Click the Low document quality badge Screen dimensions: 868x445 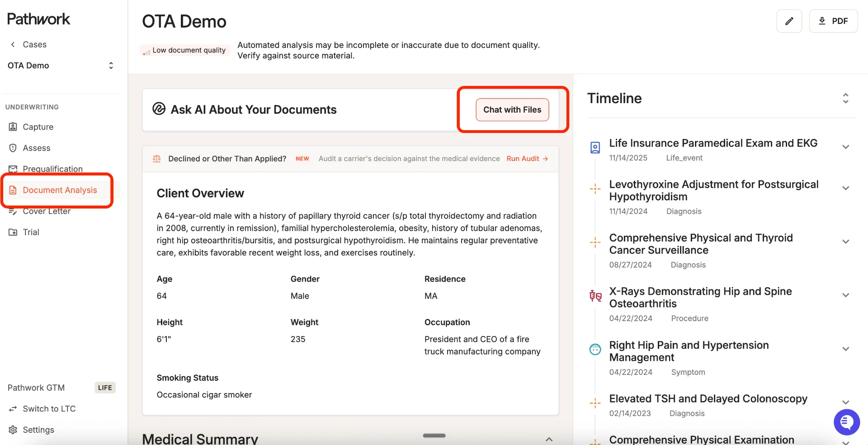(x=185, y=50)
